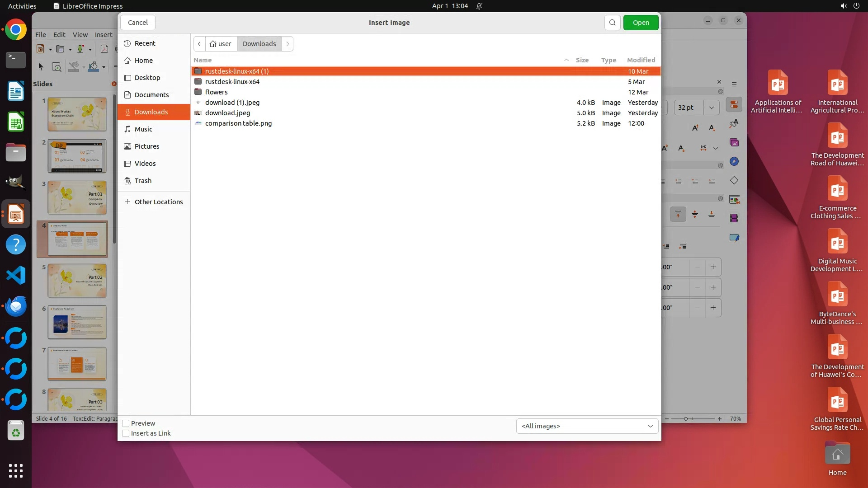Toggle the Align Top button in sidebar

click(x=678, y=214)
